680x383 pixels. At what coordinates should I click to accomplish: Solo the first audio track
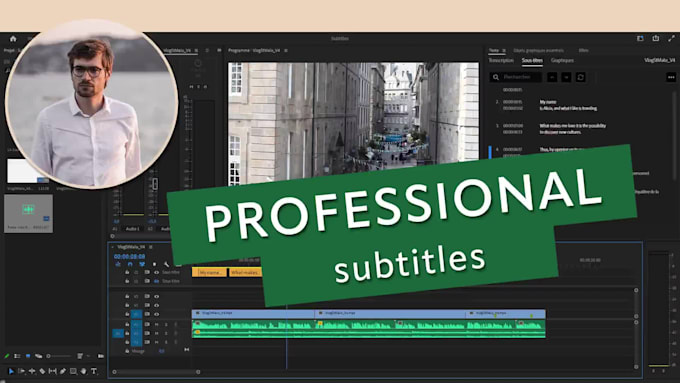(166, 324)
